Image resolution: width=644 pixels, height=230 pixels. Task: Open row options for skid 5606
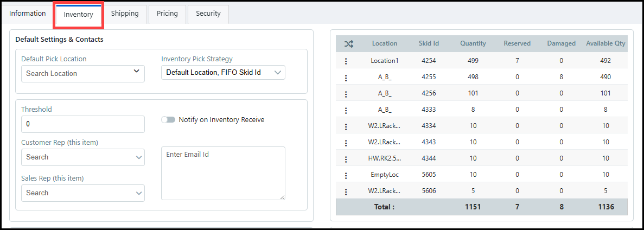pos(346,191)
